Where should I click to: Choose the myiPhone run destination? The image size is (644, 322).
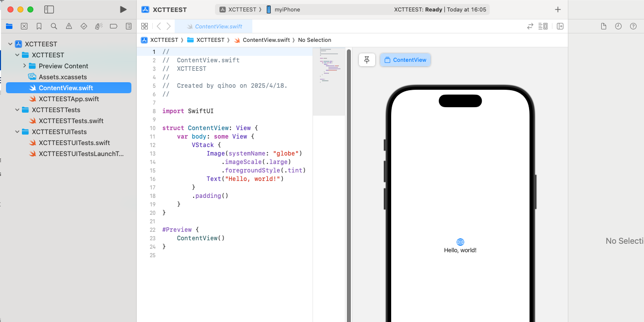click(x=284, y=9)
